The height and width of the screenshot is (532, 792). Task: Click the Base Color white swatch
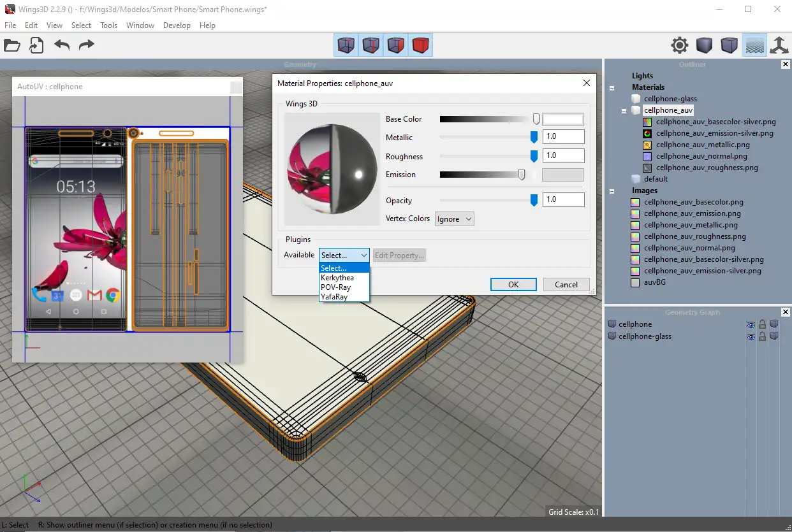(x=562, y=119)
